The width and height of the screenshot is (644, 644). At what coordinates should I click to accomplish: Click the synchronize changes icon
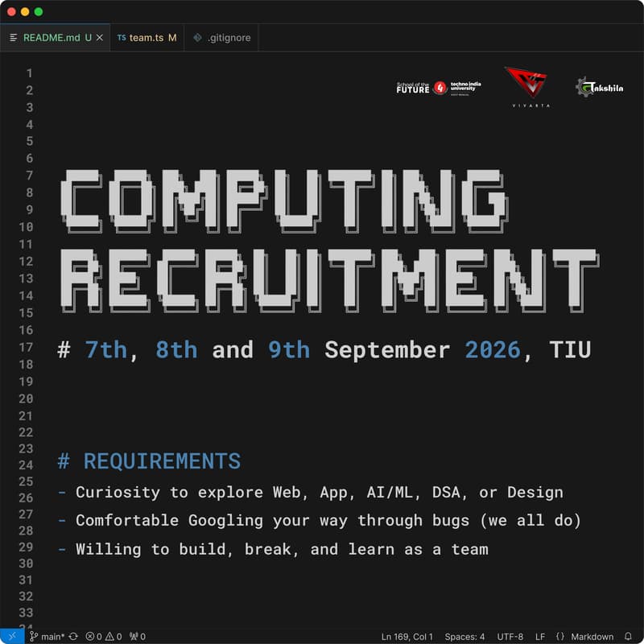[73, 637]
